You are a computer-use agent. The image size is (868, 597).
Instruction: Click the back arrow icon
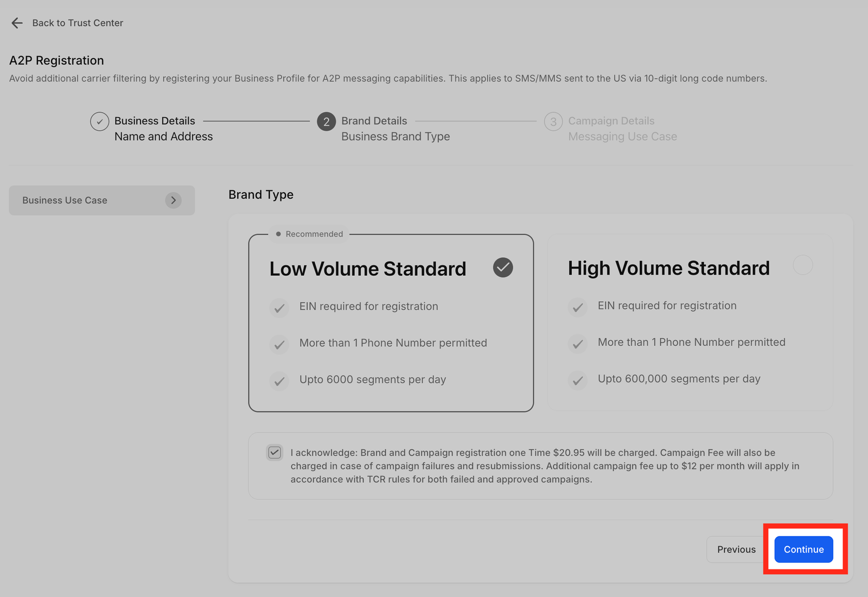point(17,23)
